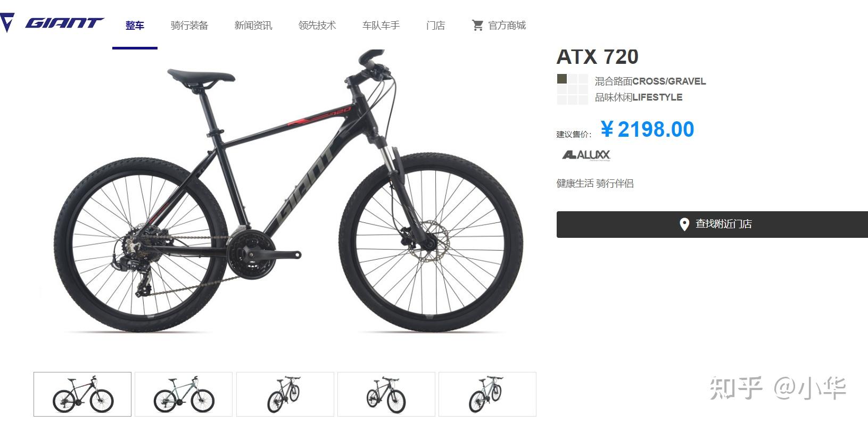Open the shopping cart icon for 官方商城
This screenshot has width=868, height=423.
[477, 25]
